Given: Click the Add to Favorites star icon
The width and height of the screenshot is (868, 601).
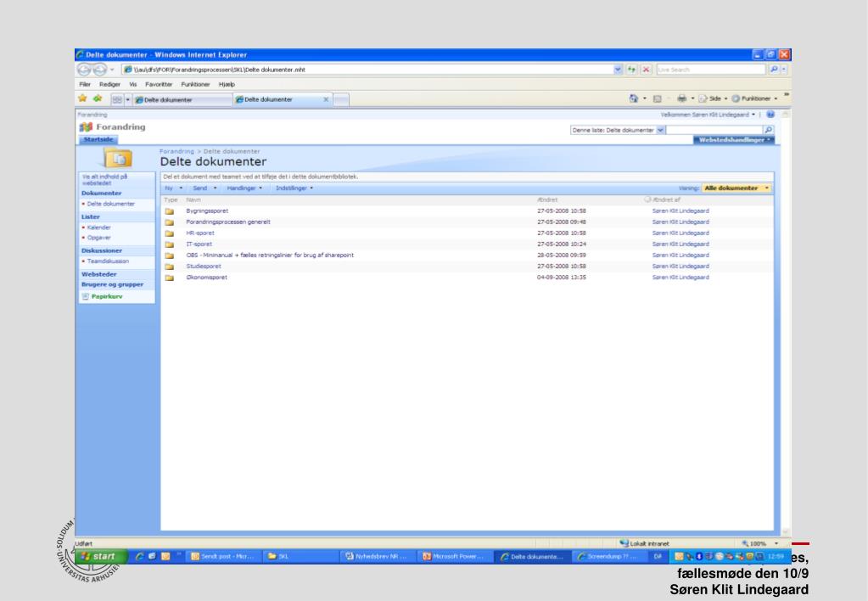Looking at the screenshot, I should tap(98, 98).
